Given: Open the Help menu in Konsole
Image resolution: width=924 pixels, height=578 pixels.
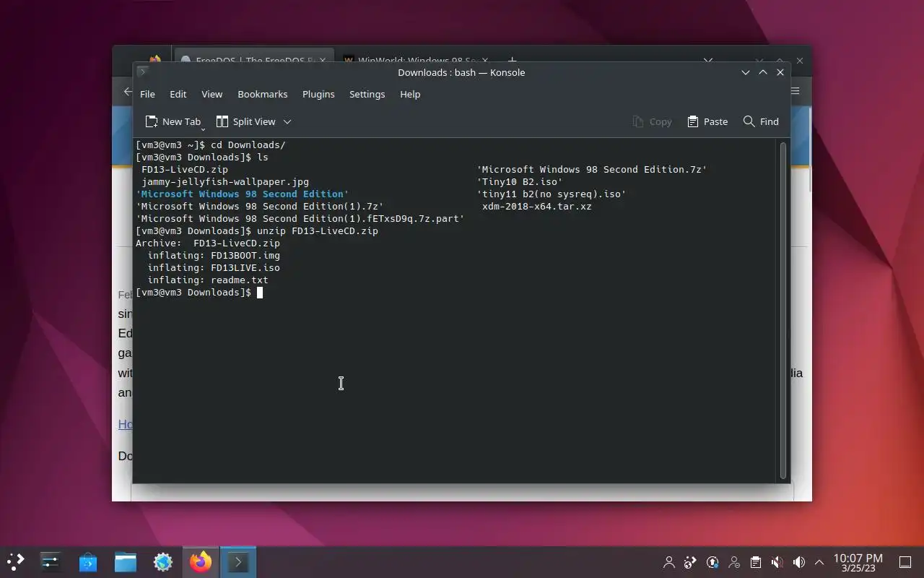Looking at the screenshot, I should (x=410, y=94).
